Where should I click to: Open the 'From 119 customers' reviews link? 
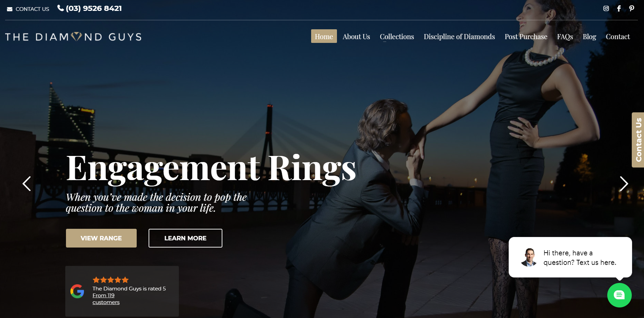click(x=106, y=299)
